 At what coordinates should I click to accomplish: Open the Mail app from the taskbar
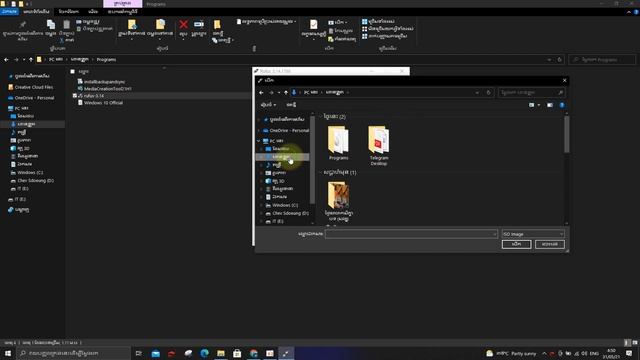pyautogui.click(x=156, y=353)
